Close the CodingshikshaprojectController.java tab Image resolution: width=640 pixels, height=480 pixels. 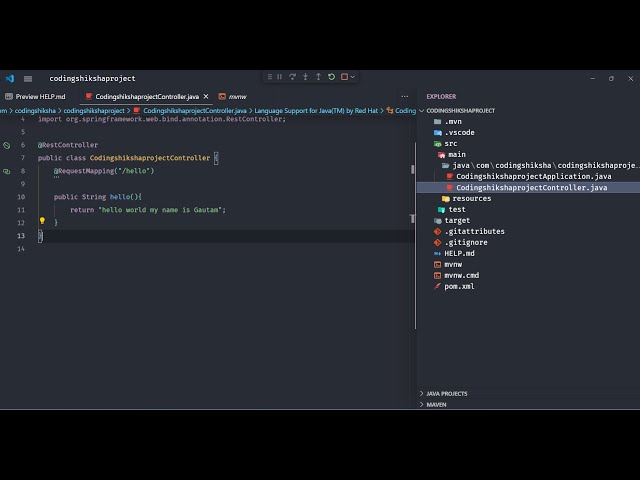click(206, 97)
